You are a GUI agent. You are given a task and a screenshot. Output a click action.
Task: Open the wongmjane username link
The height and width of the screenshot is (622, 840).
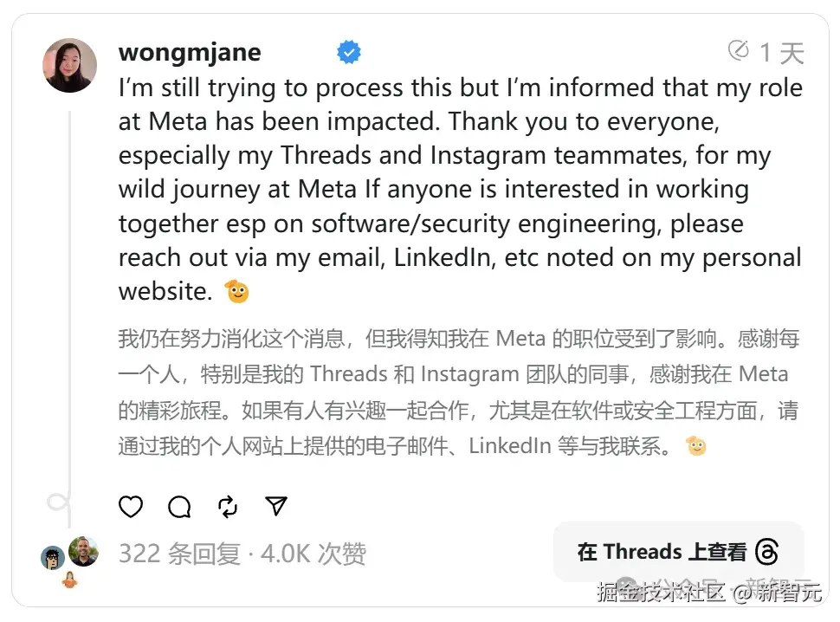coord(190,53)
